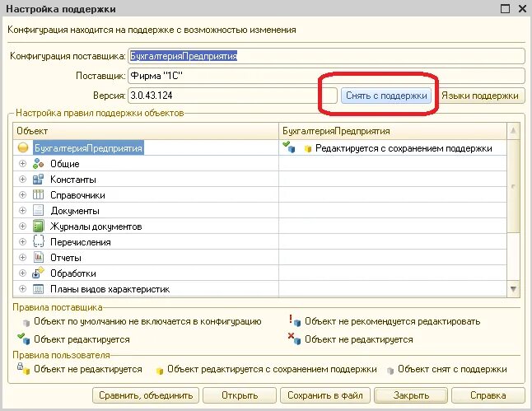Click the БухгалтерияПредприятия column header
Screen dimensions: 532x411
coord(393,131)
